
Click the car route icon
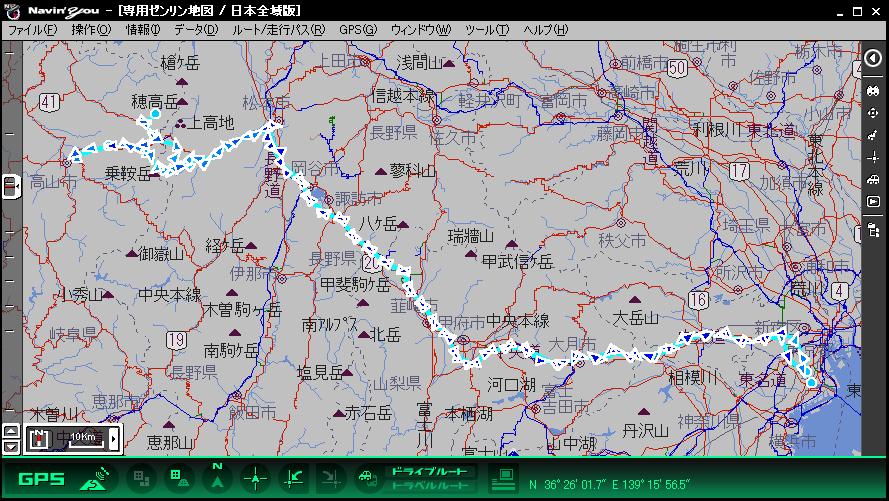coord(369,478)
